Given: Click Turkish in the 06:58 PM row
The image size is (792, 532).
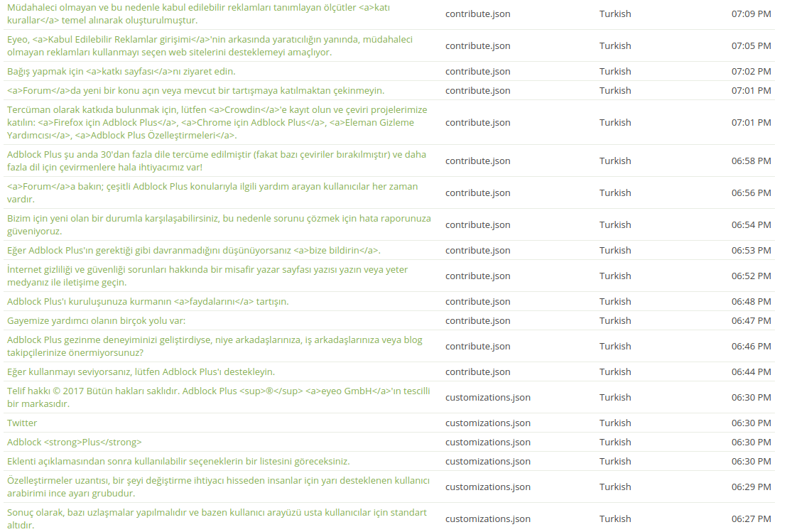Looking at the screenshot, I should pos(615,161).
